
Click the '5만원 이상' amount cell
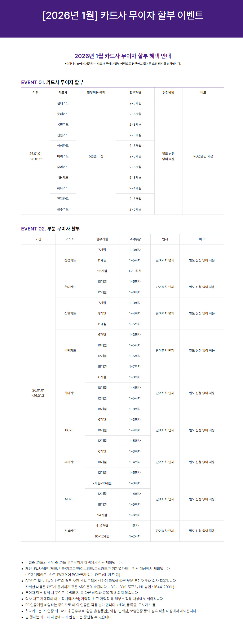[x=96, y=156]
